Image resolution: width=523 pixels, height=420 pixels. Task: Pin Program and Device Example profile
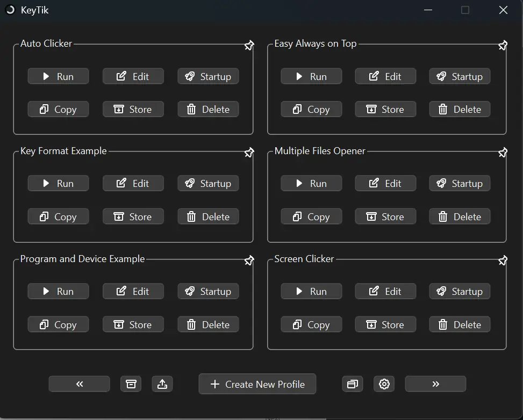pos(249,260)
